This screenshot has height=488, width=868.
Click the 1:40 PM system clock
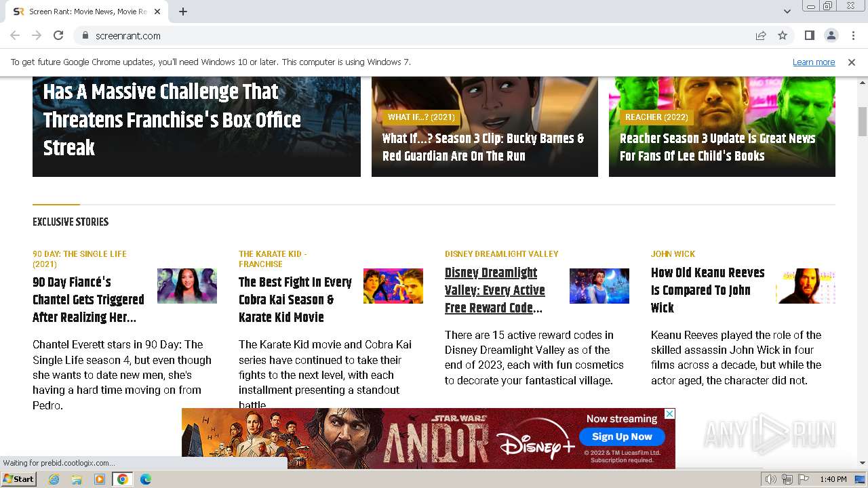(x=833, y=479)
